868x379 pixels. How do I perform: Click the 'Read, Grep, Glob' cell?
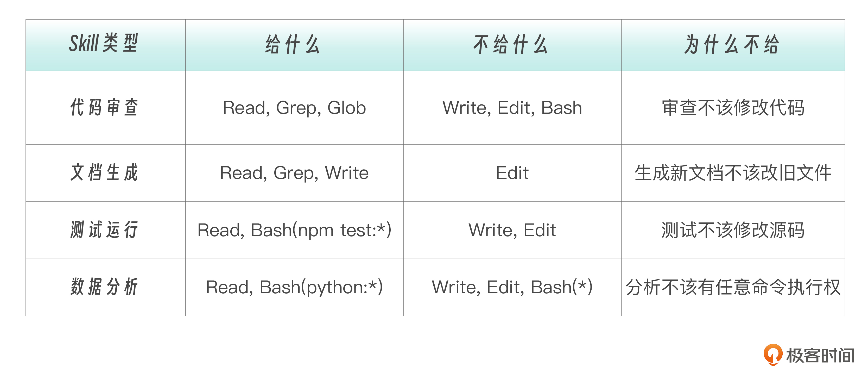tap(294, 108)
